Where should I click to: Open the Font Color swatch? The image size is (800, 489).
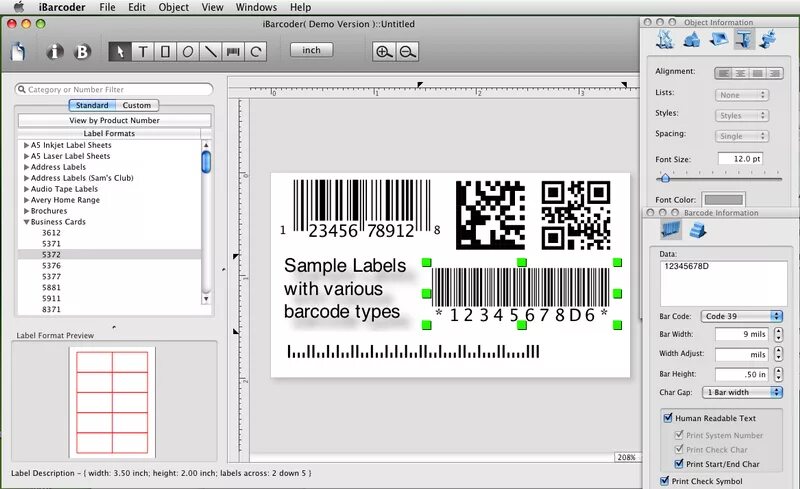point(723,200)
